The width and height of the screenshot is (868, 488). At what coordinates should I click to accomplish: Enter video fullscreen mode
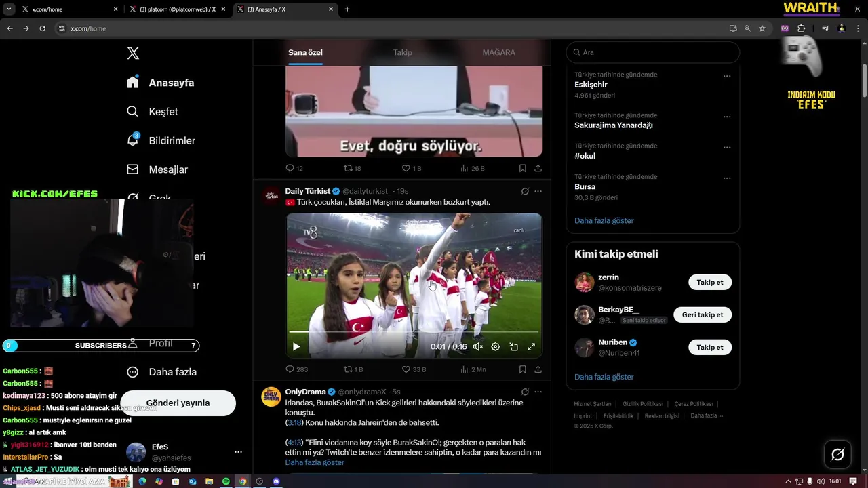coord(531,346)
